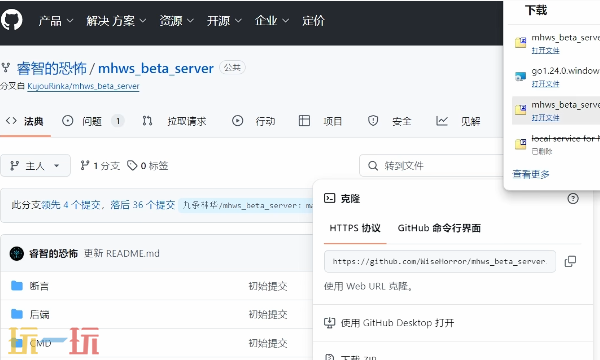Open the 睿智的恐怖 owner profile link
Viewport: 600px width, 360px height.
(52, 68)
